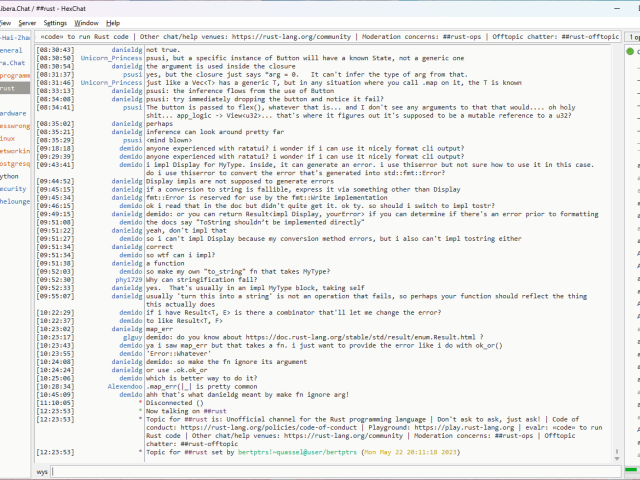
Task: Switch to the python channel
Action: click(x=10, y=175)
